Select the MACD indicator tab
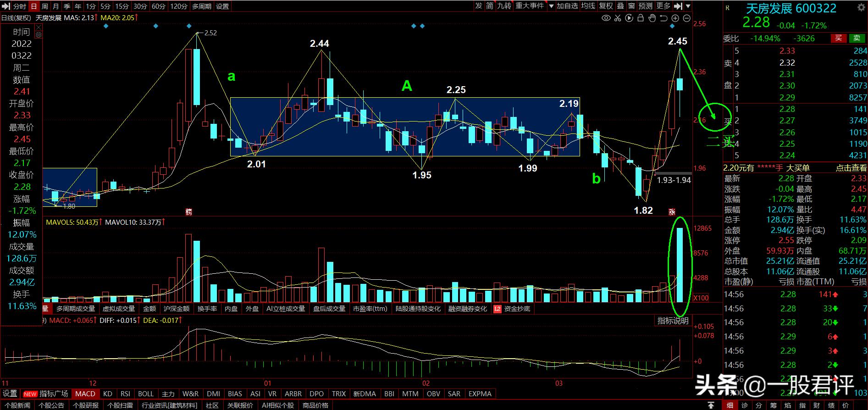The image size is (868, 410). tap(85, 394)
